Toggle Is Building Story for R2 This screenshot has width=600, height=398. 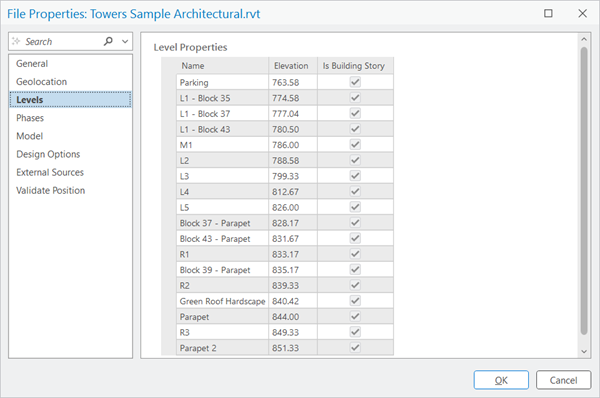pos(355,285)
